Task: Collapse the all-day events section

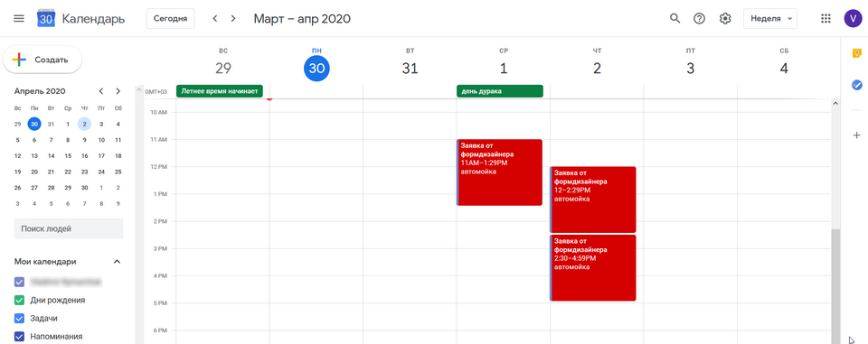Action: pos(139,91)
